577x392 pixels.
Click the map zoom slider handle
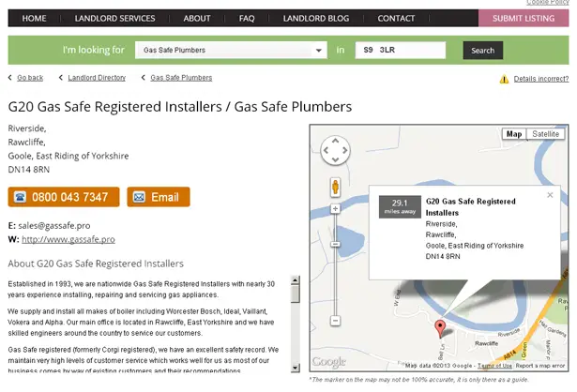tap(335, 244)
